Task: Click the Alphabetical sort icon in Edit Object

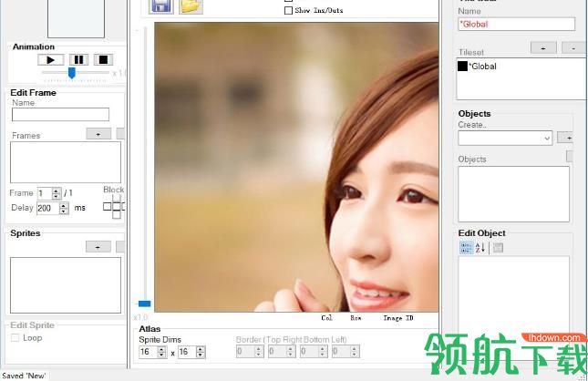Action: point(480,248)
